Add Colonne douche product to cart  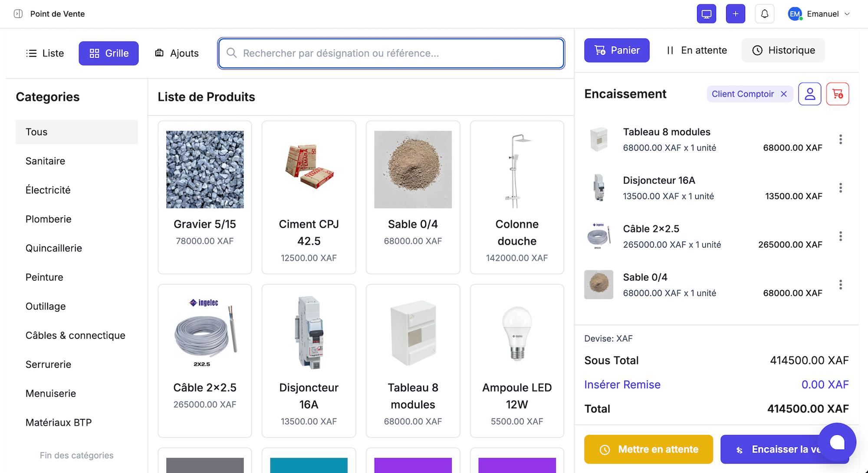517,197
